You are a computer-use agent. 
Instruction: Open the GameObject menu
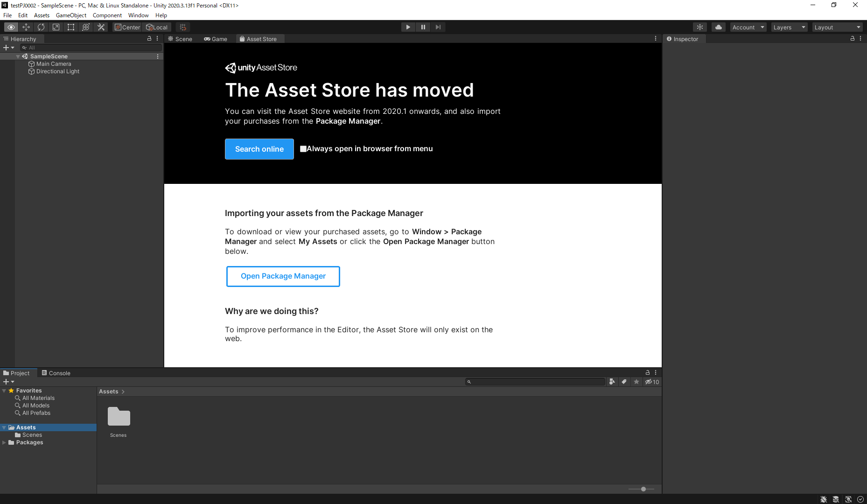[x=71, y=15]
